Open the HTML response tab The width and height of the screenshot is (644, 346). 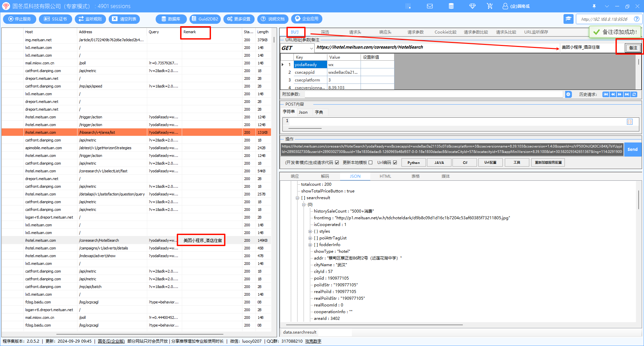[x=385, y=176]
